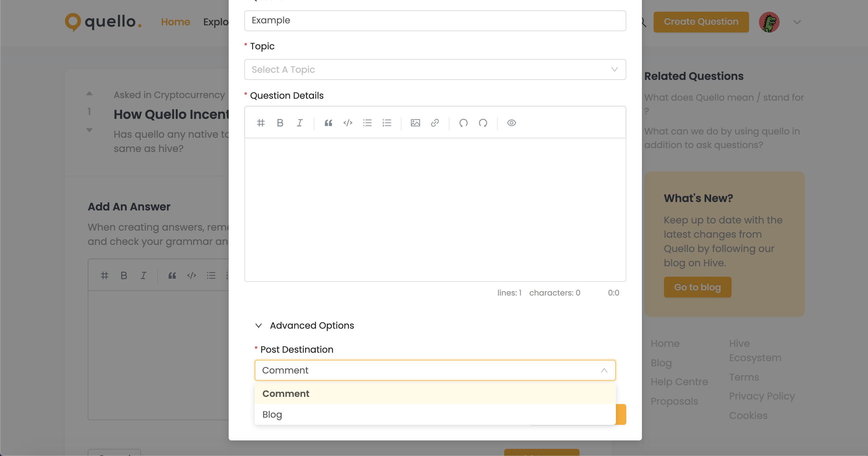This screenshot has height=456, width=868.
Task: Insert ordered list in Question Details editor
Action: 387,123
